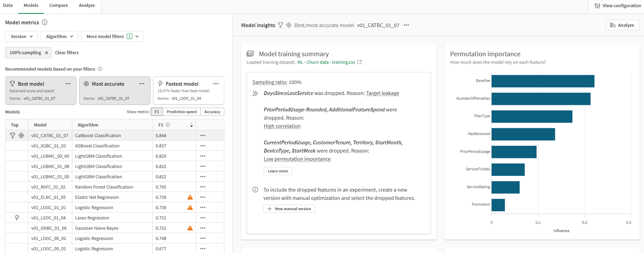This screenshot has height=253, width=644.
Task: Expand the Algorithm filter dropdown
Action: [x=59, y=36]
